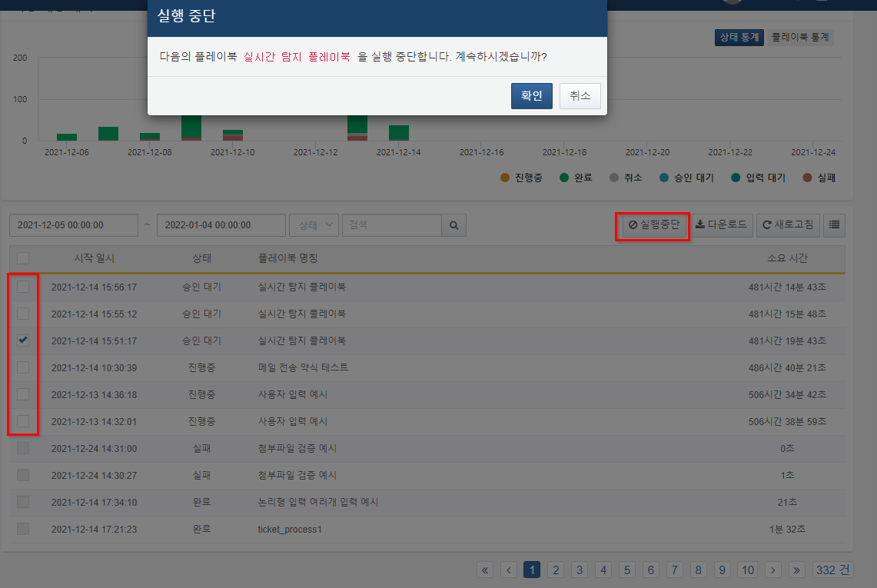Image resolution: width=877 pixels, height=588 pixels.
Task: Click the 2021-12-14 chart bar
Action: point(399,133)
